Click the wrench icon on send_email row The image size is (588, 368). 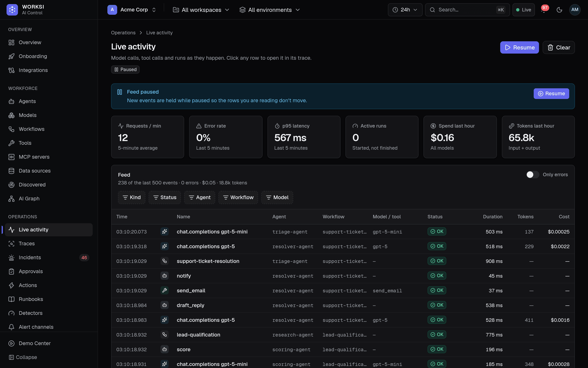(165, 290)
